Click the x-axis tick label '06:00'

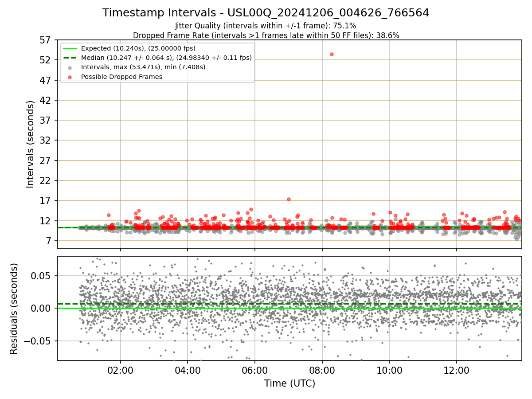pyautogui.click(x=254, y=371)
